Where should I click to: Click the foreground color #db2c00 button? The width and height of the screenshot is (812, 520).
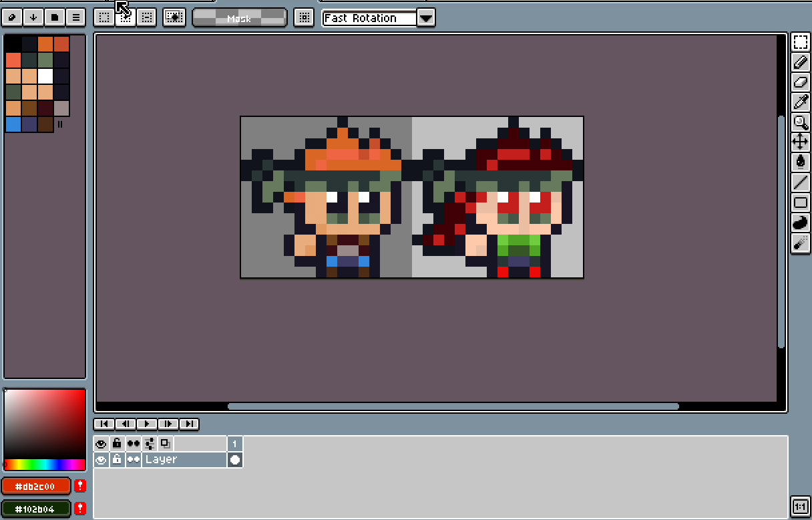(36, 486)
